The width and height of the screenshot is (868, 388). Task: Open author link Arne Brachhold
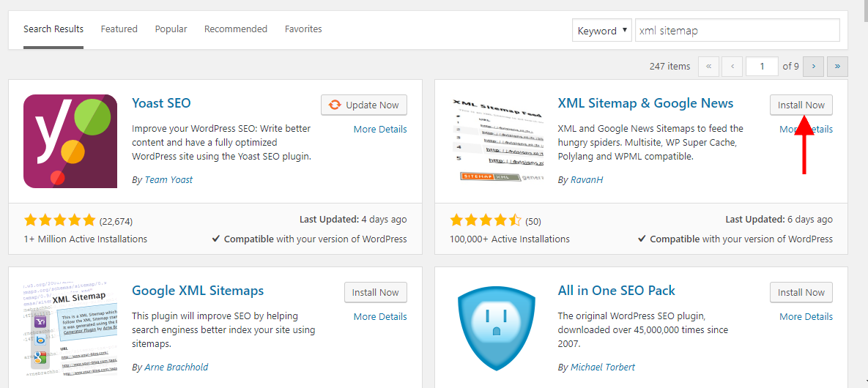coord(177,368)
